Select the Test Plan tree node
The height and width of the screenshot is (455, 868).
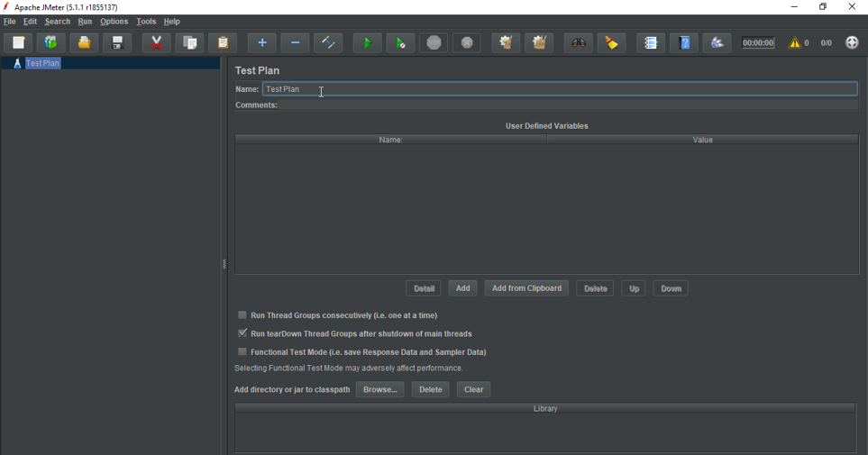tap(42, 63)
